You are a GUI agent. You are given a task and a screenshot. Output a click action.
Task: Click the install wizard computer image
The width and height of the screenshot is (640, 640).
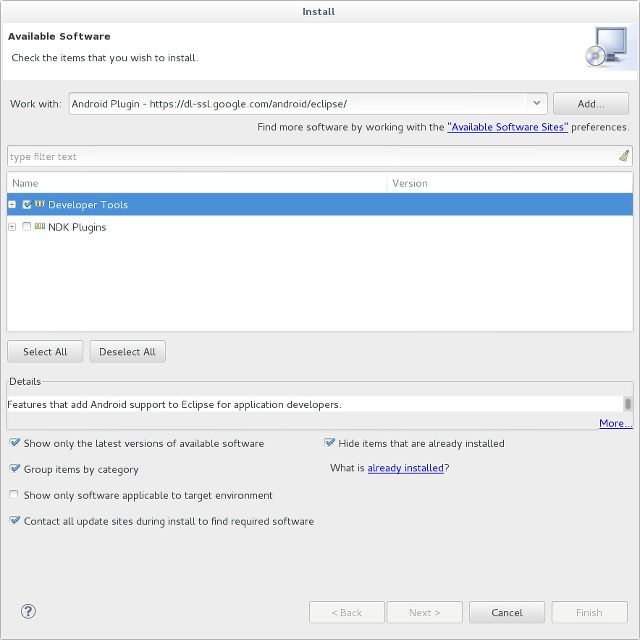608,47
